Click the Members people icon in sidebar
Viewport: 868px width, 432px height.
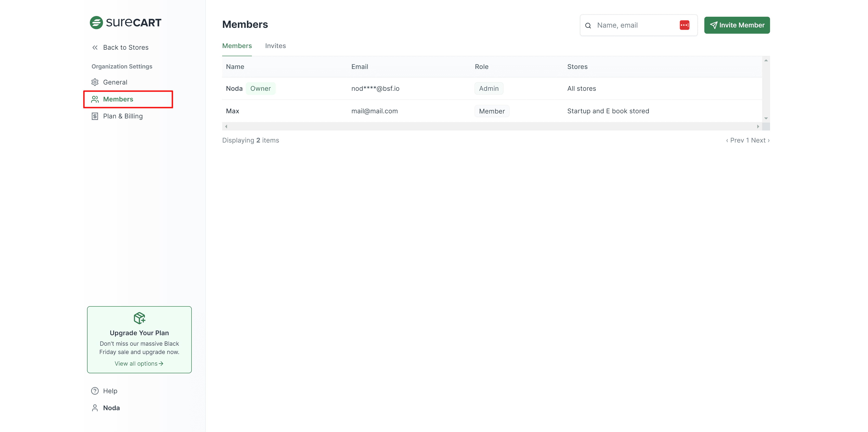point(95,99)
